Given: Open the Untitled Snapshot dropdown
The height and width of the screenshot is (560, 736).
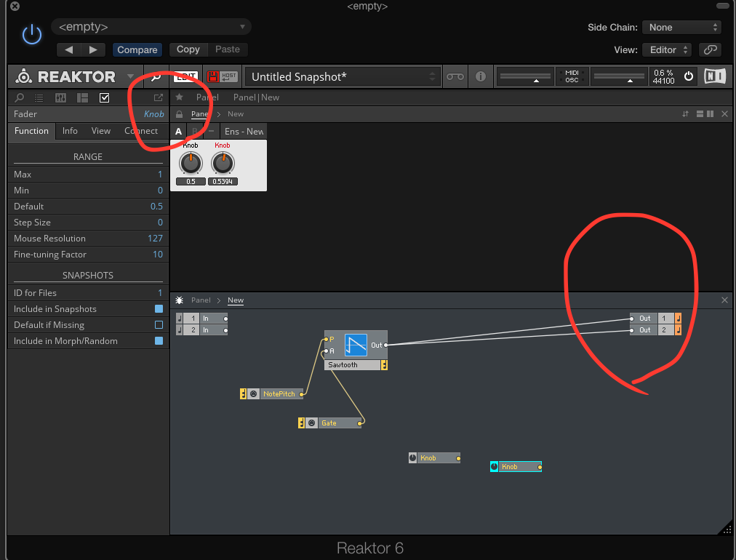Looking at the screenshot, I should (x=343, y=76).
